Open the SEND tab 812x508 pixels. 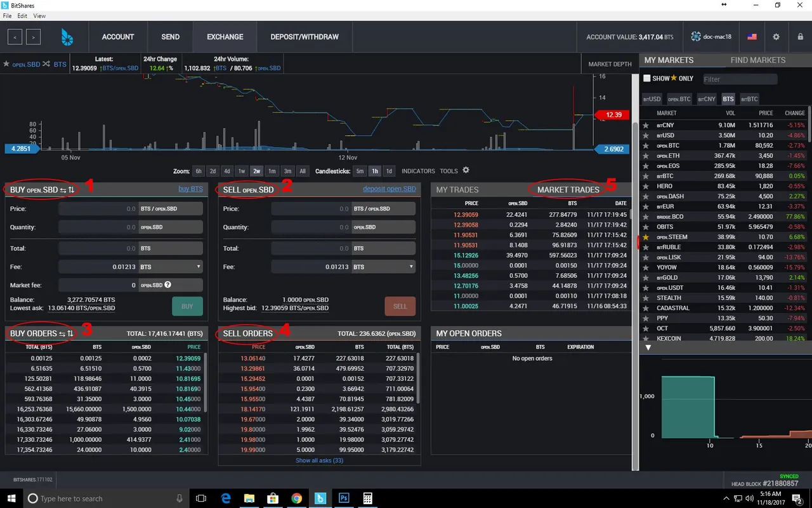tap(170, 37)
